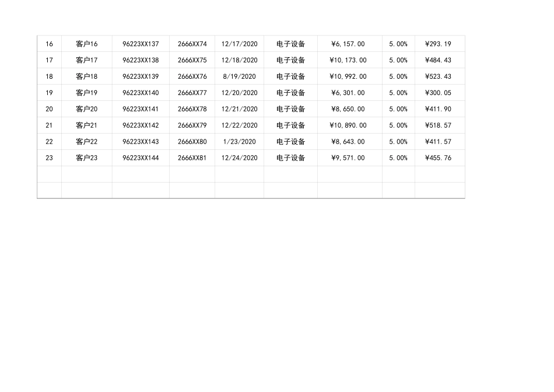Click the row number 21 cell

(x=49, y=125)
